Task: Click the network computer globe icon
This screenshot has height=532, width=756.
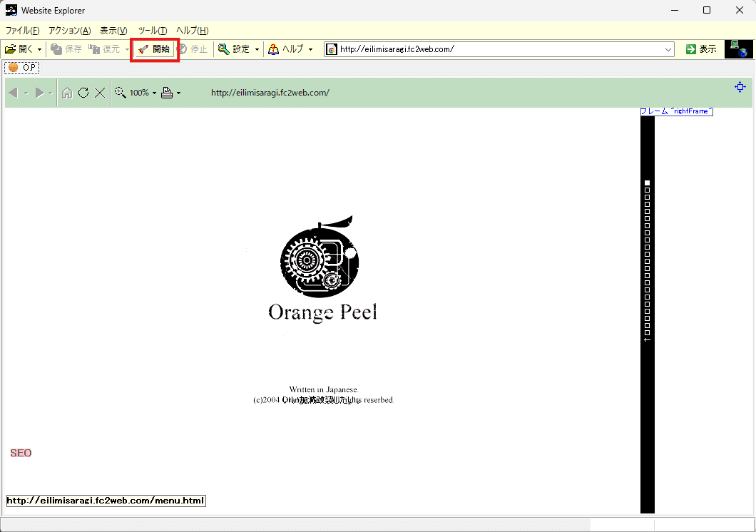Action: [739, 49]
